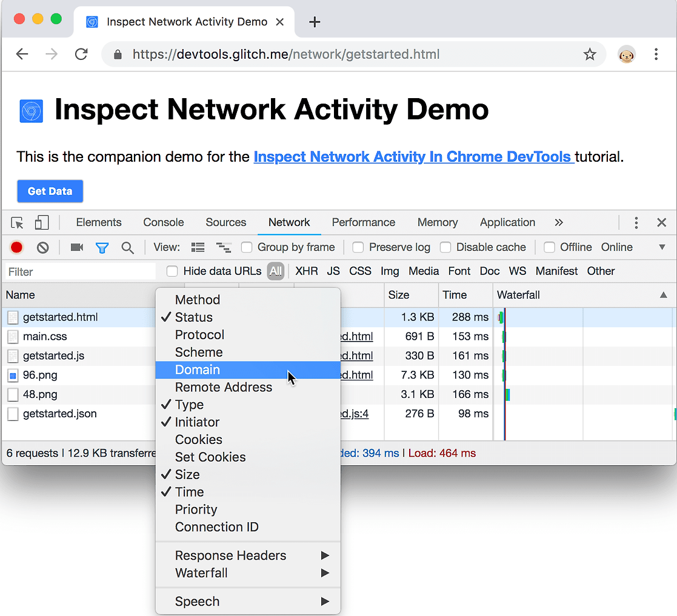Enable Preserve log checkbox
Image resolution: width=677 pixels, height=616 pixels.
(x=358, y=247)
